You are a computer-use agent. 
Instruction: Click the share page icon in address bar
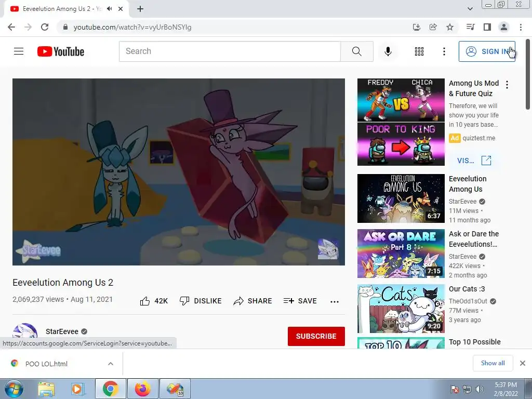pos(433,27)
